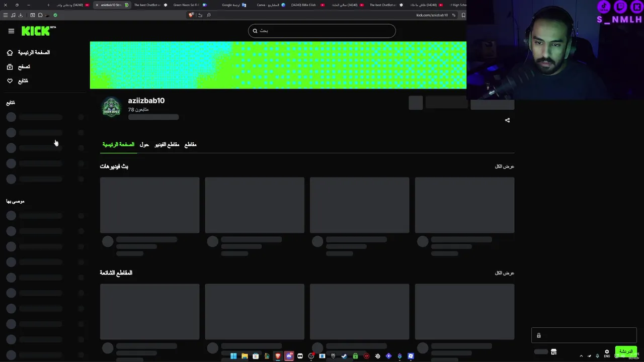Open Epic Games from taskbar
Viewport: 644px width, 362px height.
[x=333, y=356]
